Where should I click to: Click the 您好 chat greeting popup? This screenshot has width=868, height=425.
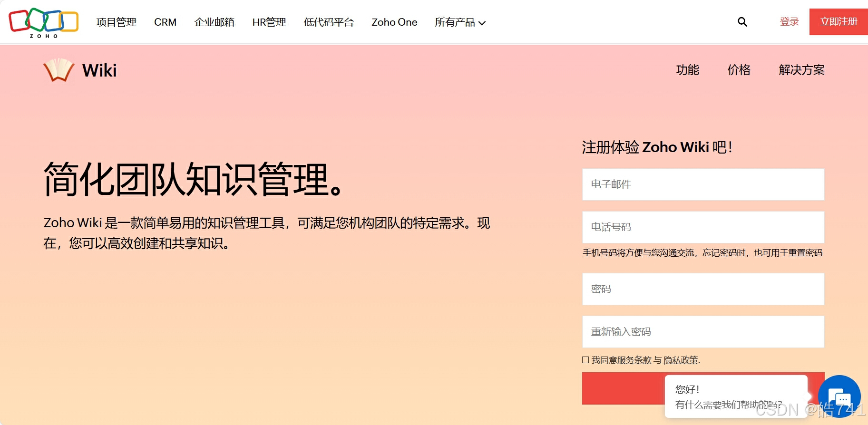pos(736,396)
